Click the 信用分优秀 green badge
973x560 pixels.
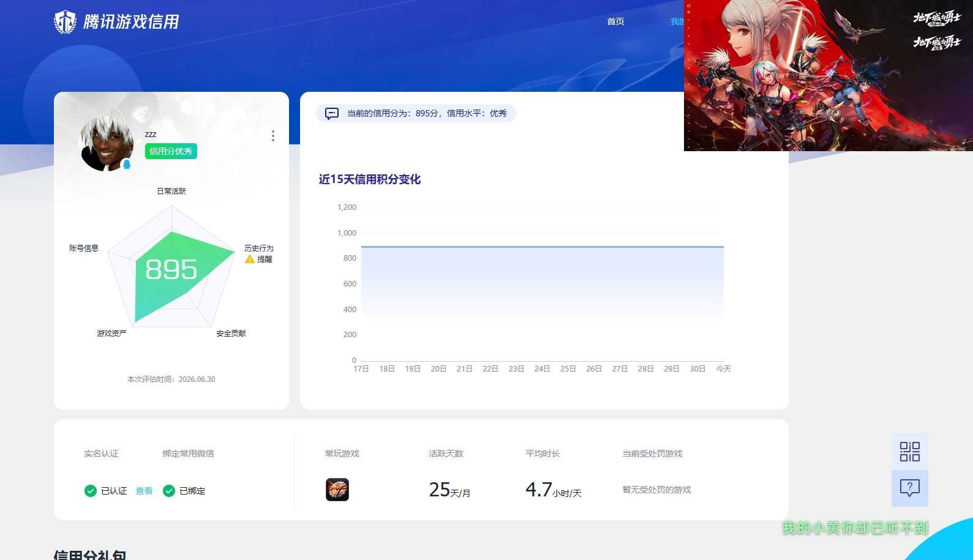click(171, 151)
